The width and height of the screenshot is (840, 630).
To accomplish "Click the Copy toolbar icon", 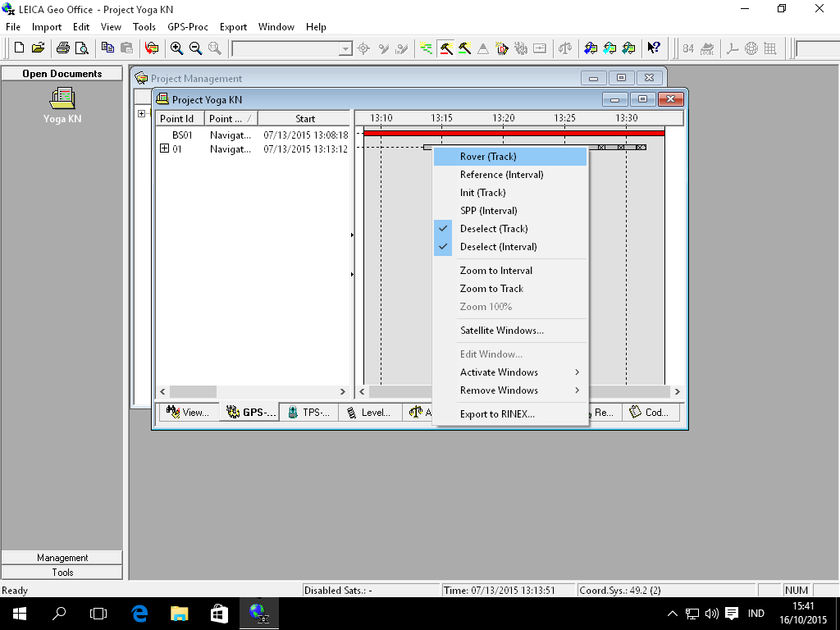I will pyautogui.click(x=107, y=48).
